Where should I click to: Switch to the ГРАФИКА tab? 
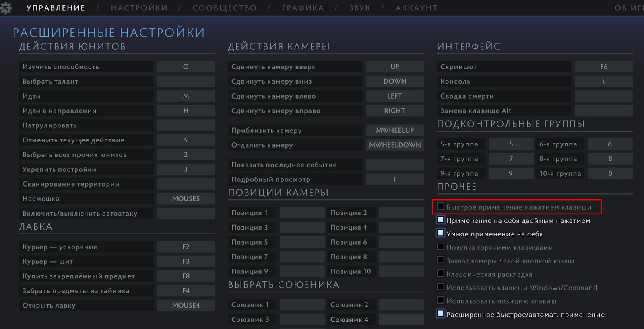point(303,8)
